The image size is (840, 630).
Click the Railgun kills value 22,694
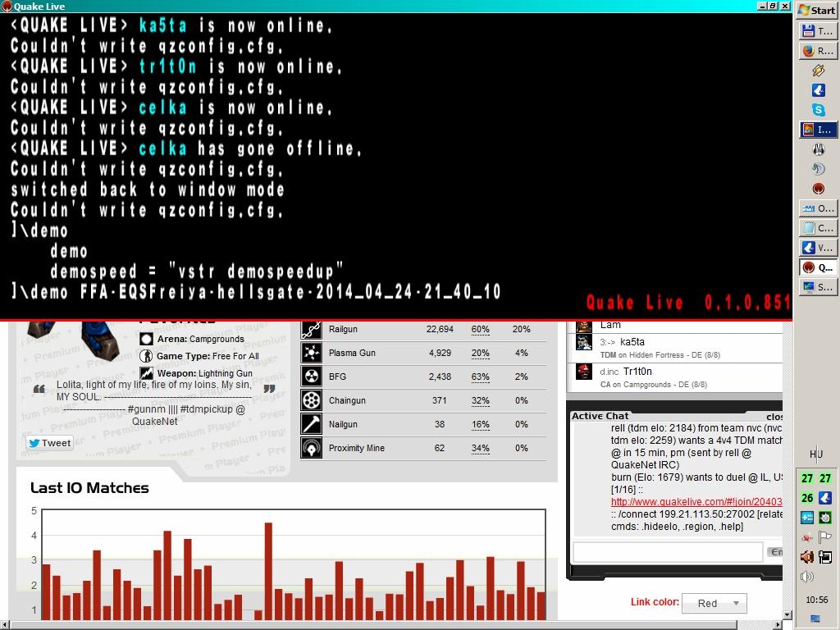(x=440, y=329)
